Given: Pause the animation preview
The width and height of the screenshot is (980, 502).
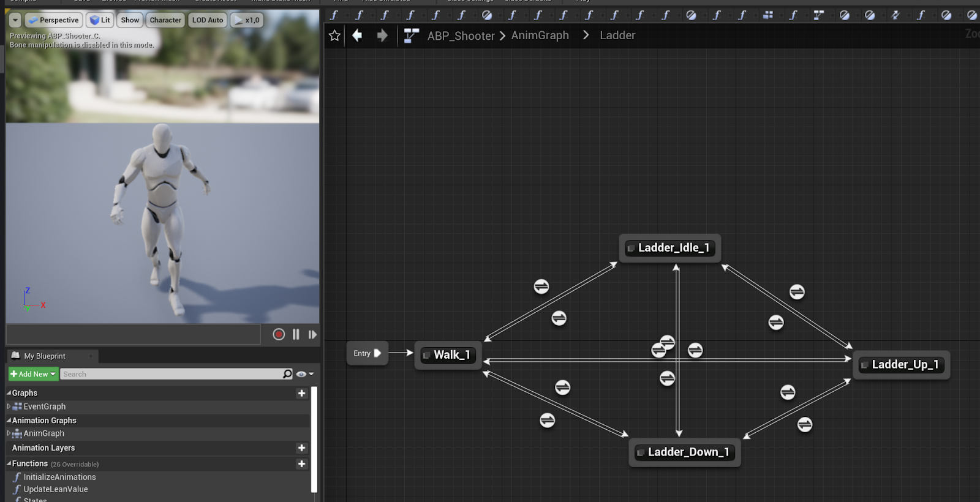Looking at the screenshot, I should 296,334.
